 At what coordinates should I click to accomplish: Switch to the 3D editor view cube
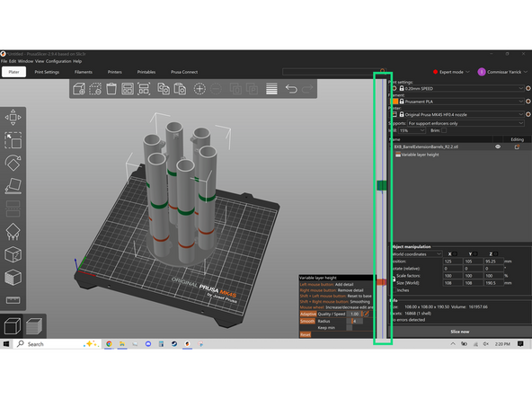click(13, 326)
